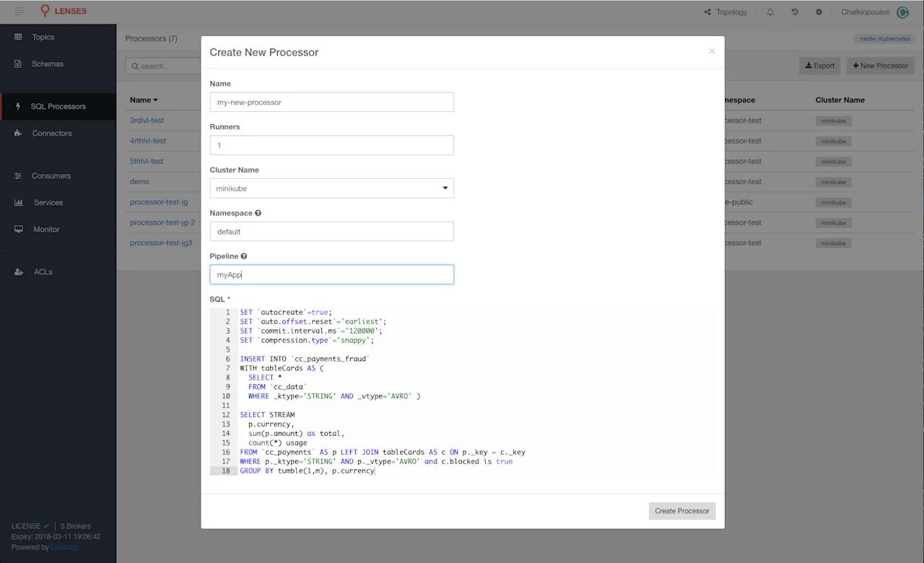
Task: Open the Landoop link in the footer
Action: (x=65, y=547)
